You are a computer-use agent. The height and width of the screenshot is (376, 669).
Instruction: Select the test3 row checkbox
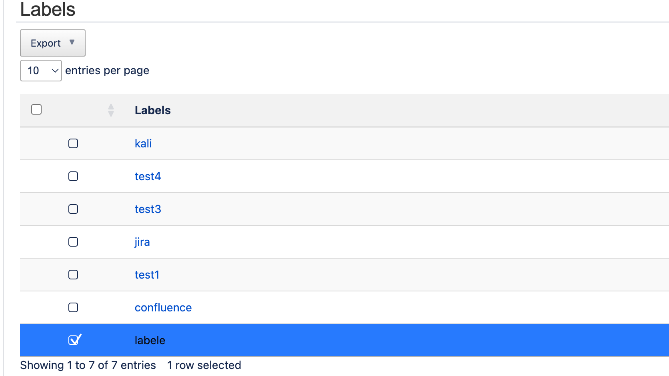point(73,209)
